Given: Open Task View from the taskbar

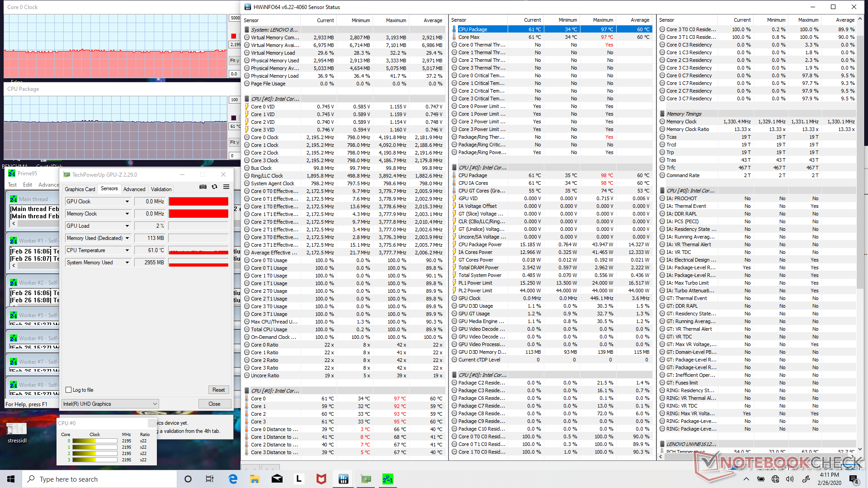Looking at the screenshot, I should (x=210, y=479).
